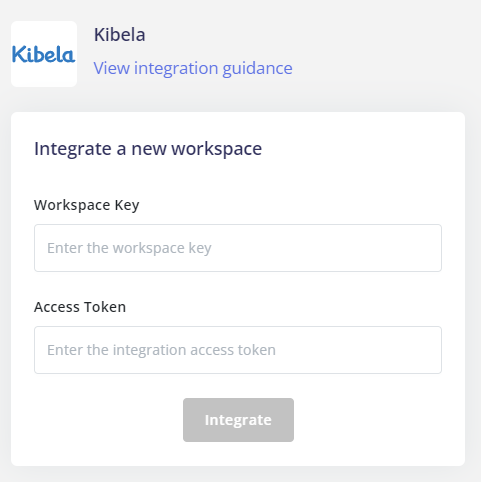Click the Access Token label
This screenshot has width=481, height=482.
[x=80, y=307]
